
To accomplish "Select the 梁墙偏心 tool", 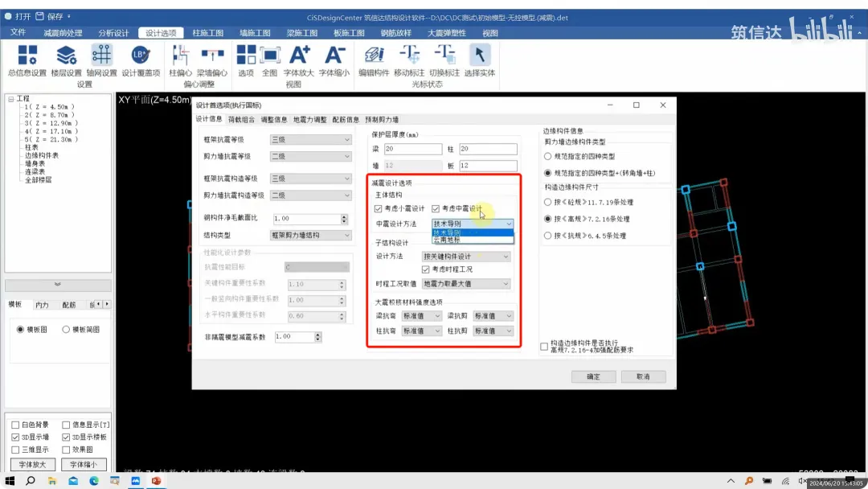I will click(x=212, y=61).
